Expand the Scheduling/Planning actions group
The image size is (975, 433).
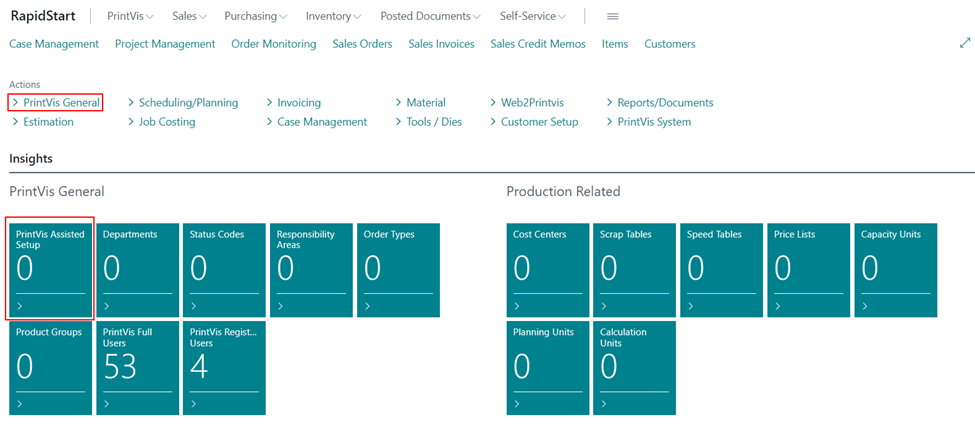click(x=183, y=103)
